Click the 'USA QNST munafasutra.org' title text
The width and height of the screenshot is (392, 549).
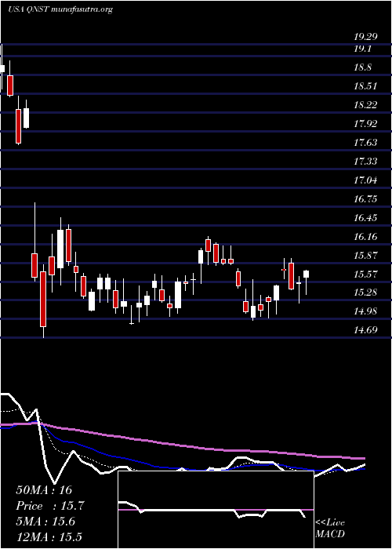[x=60, y=9]
